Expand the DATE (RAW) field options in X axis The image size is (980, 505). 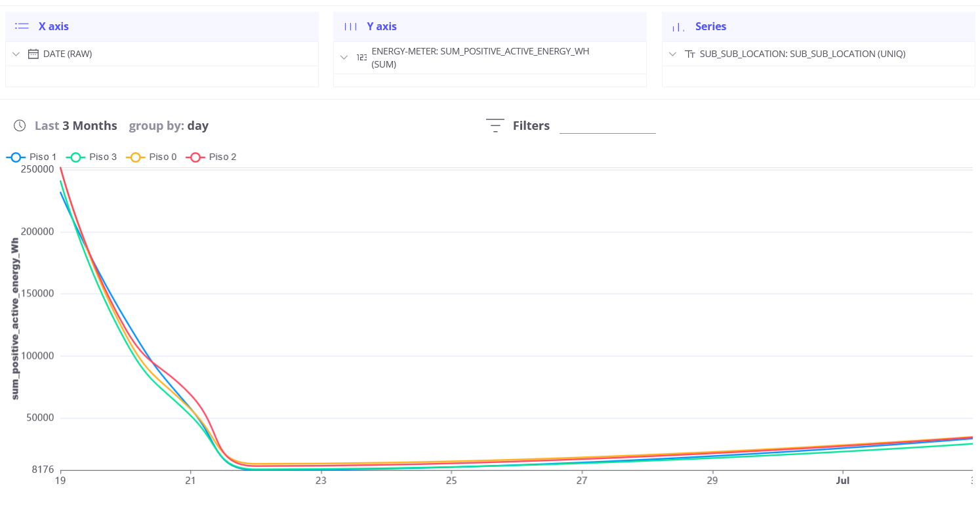pos(16,53)
